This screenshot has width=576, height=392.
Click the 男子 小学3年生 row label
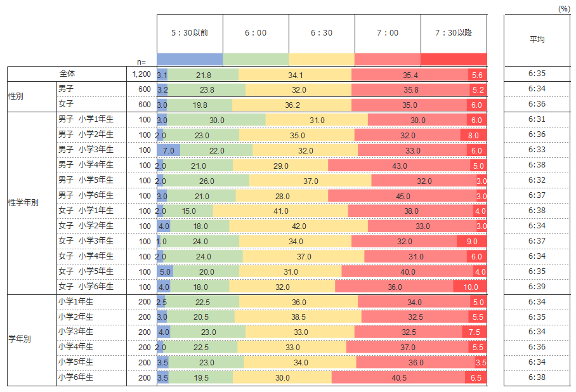pos(86,150)
